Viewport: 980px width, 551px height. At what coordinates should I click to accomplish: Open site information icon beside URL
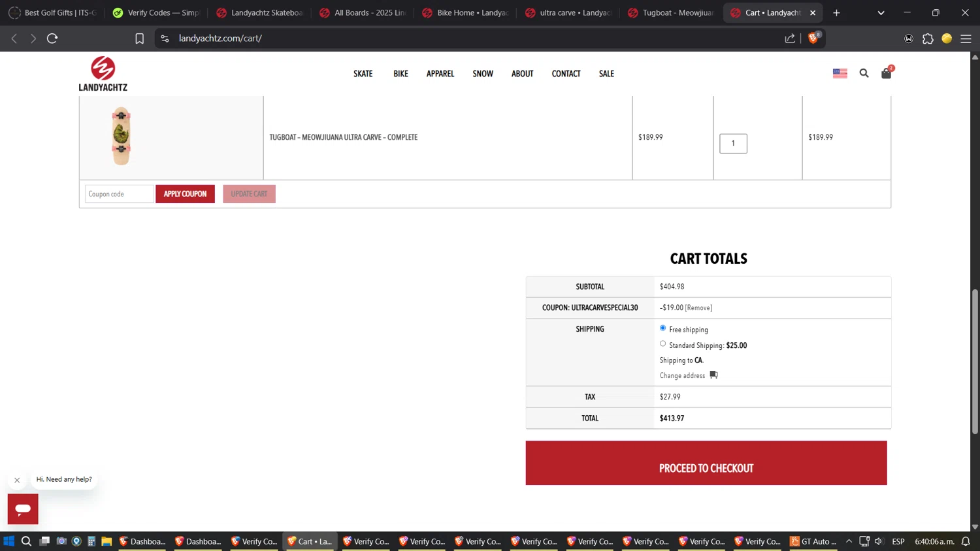pos(165,39)
